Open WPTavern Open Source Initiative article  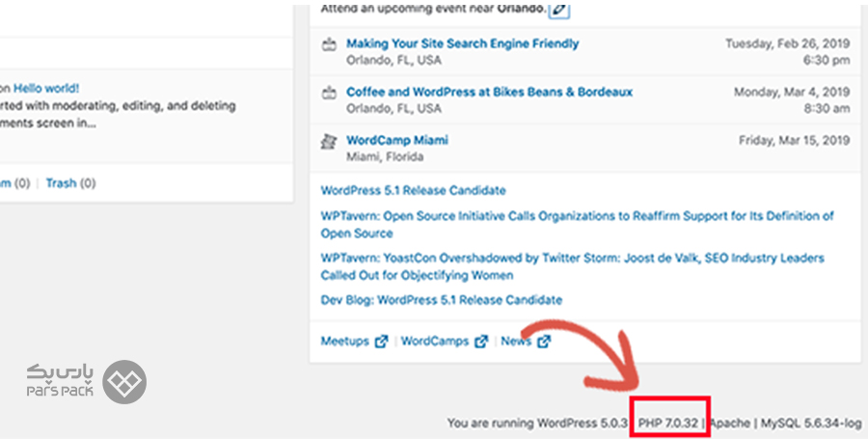(x=578, y=224)
